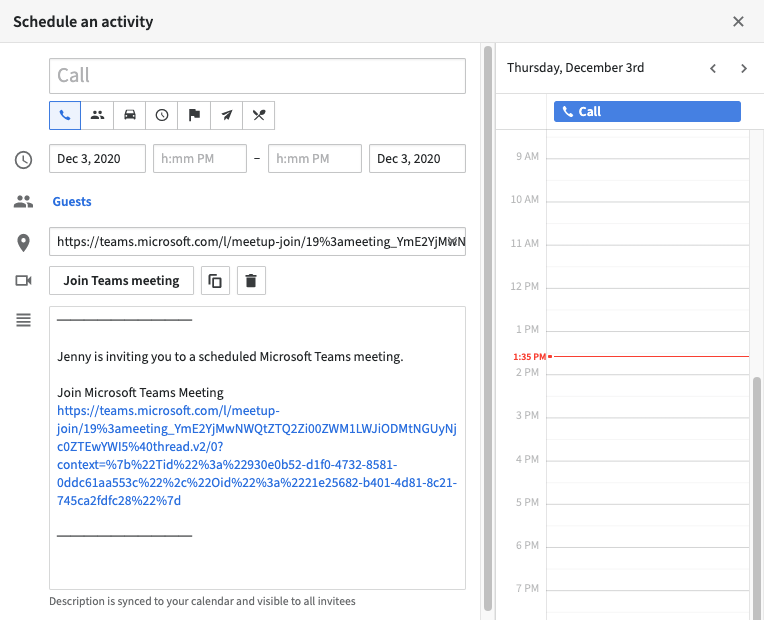This screenshot has width=764, height=620.
Task: Open the start date field Dec 3, 2020
Action: 97,158
